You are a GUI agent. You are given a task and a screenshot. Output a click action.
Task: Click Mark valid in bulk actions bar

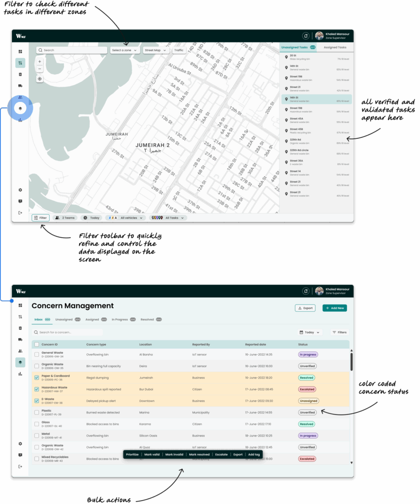pyautogui.click(x=152, y=454)
